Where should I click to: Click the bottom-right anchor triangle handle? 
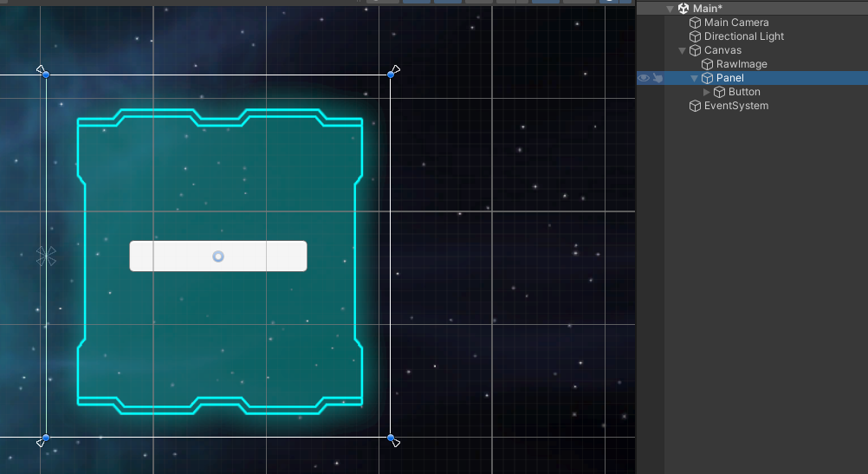pyautogui.click(x=397, y=443)
